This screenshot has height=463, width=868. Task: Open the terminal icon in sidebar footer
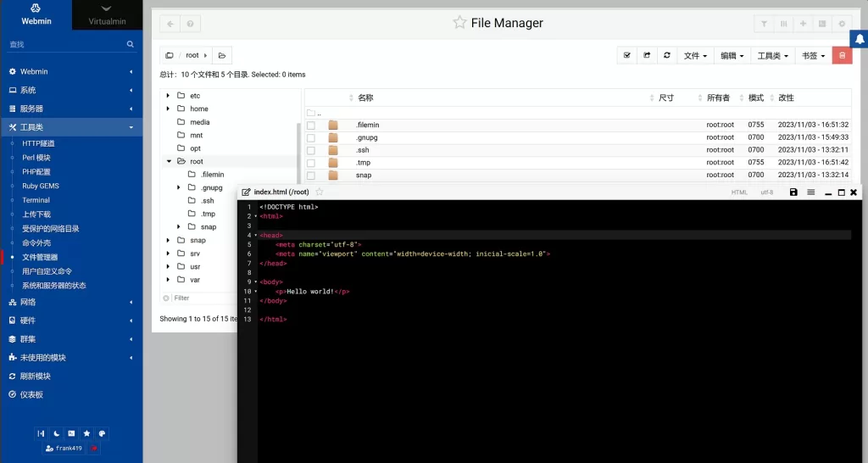tap(71, 433)
